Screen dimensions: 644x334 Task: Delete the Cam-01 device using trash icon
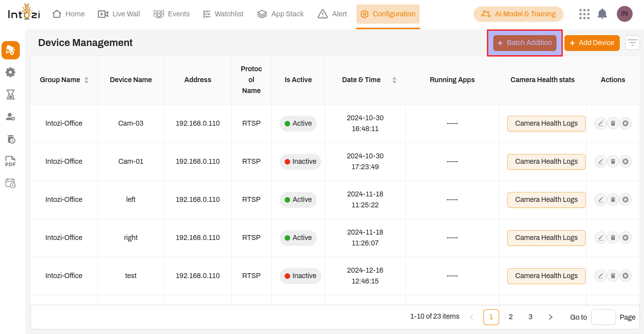613,161
